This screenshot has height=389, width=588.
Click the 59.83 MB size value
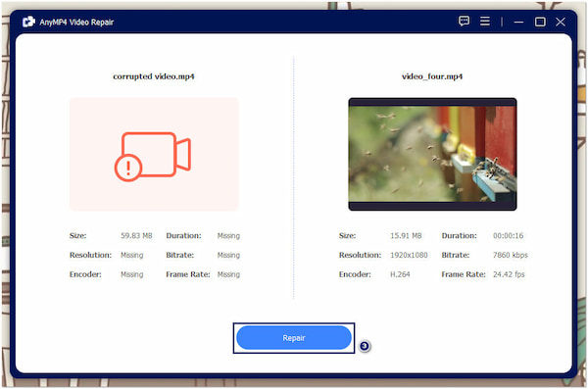pos(136,235)
